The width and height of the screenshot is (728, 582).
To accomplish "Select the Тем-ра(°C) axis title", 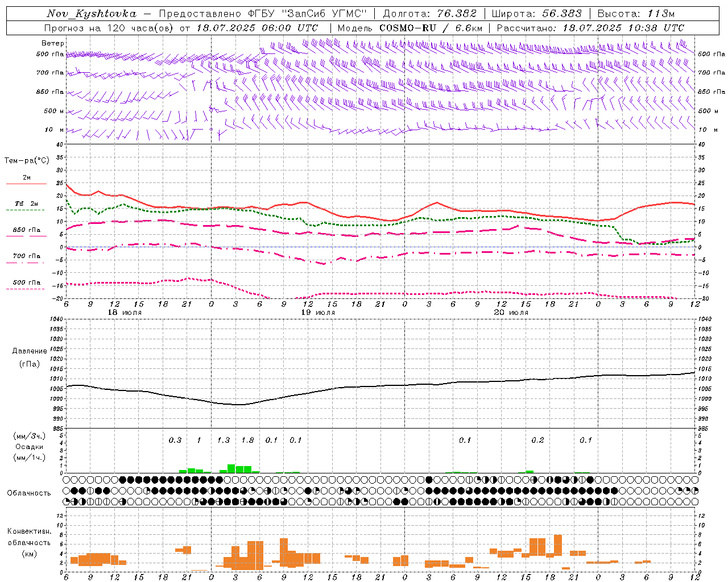I will click(27, 161).
